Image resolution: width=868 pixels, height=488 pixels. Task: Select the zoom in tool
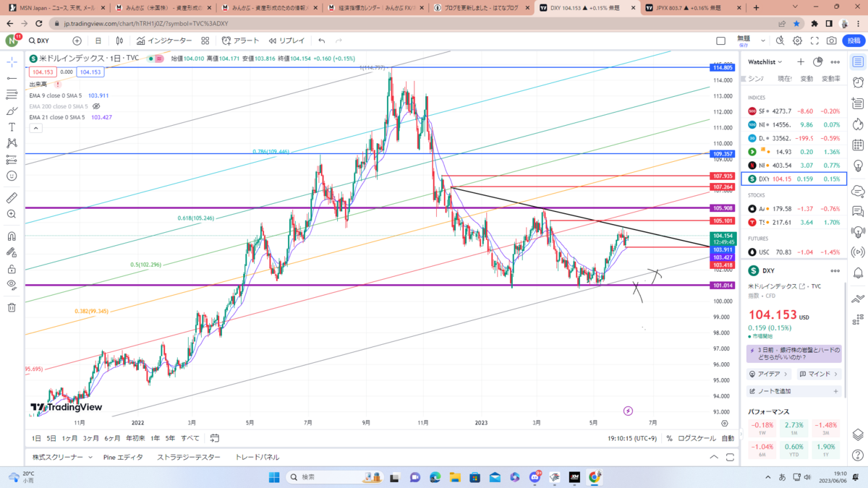12,214
